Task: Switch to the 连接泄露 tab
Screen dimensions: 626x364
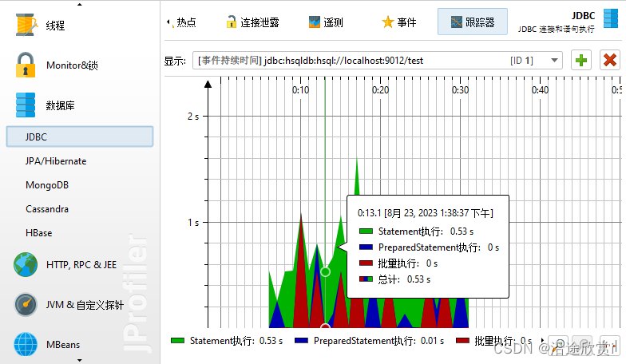Action: pyautogui.click(x=252, y=22)
